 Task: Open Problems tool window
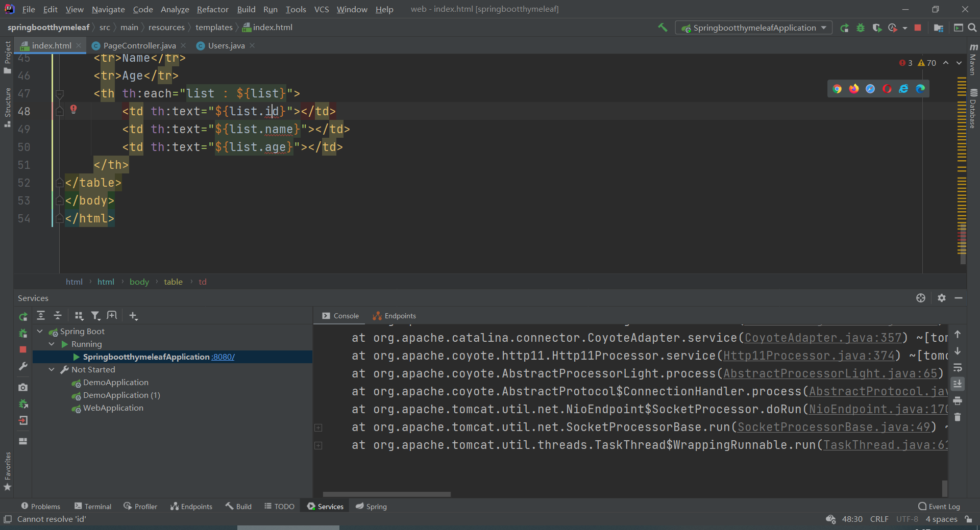(40, 507)
